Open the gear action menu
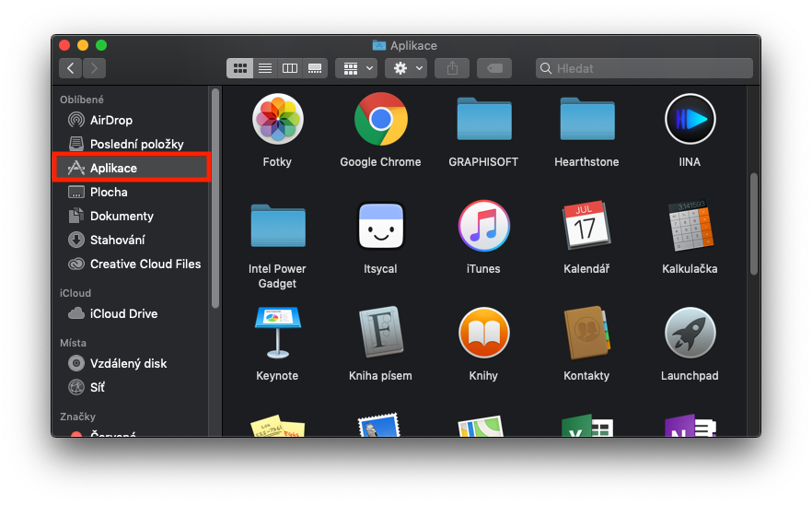 click(406, 68)
